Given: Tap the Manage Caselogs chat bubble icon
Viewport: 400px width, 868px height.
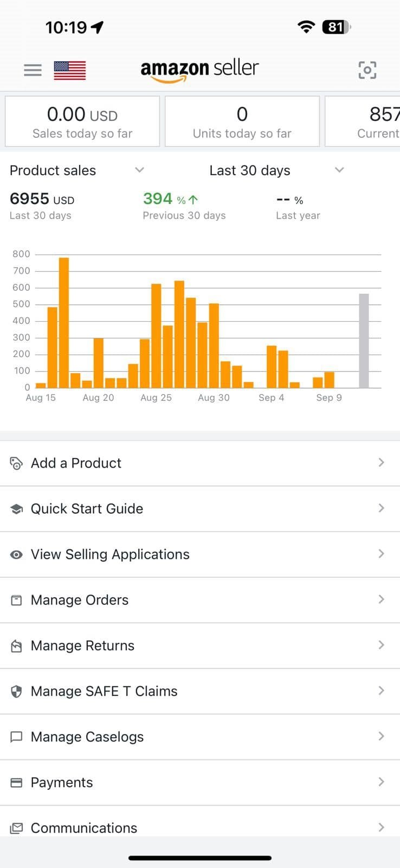Looking at the screenshot, I should point(16,737).
